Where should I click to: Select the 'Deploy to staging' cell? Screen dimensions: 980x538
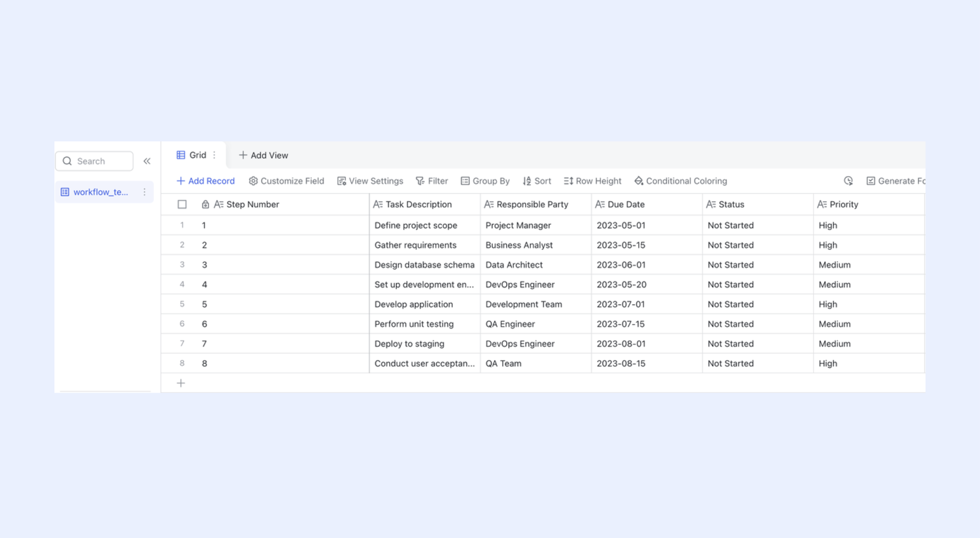pyautogui.click(x=425, y=344)
